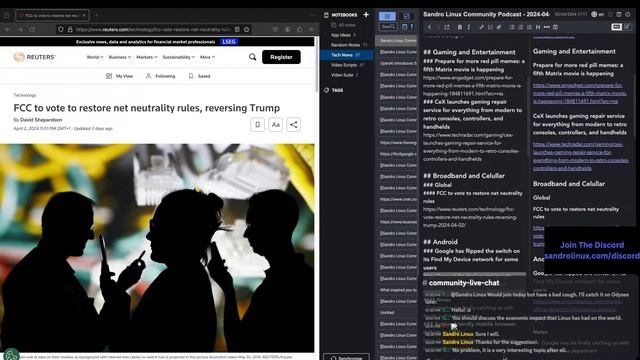Collapse the Tags section in sidebar
This screenshot has width=640, height=360.
tap(337, 90)
